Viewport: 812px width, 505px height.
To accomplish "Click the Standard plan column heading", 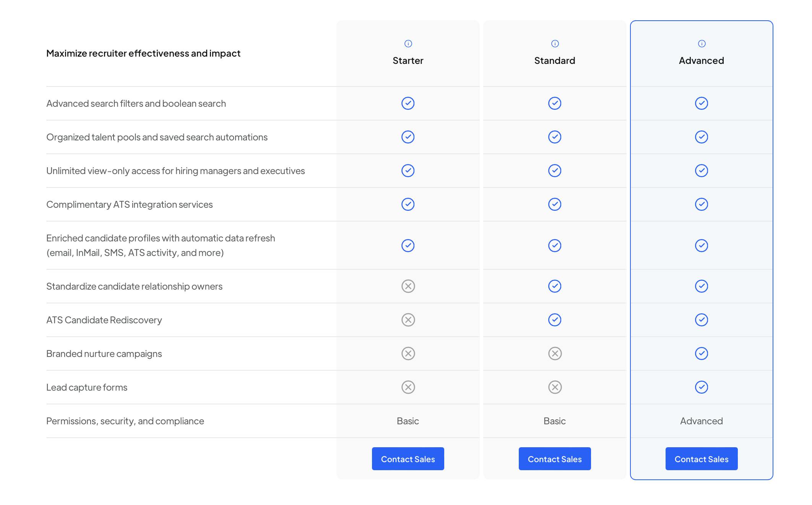I will [555, 61].
